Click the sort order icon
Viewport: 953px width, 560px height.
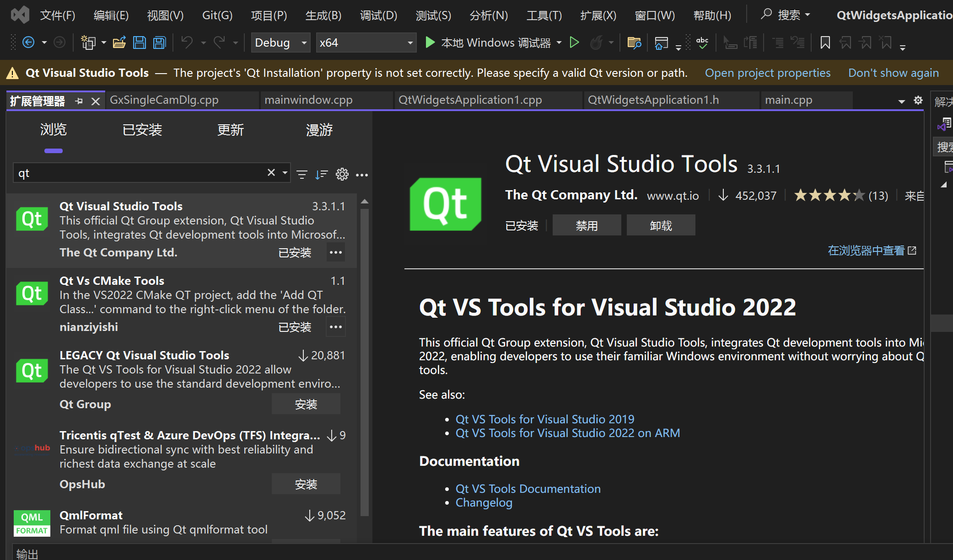click(322, 174)
